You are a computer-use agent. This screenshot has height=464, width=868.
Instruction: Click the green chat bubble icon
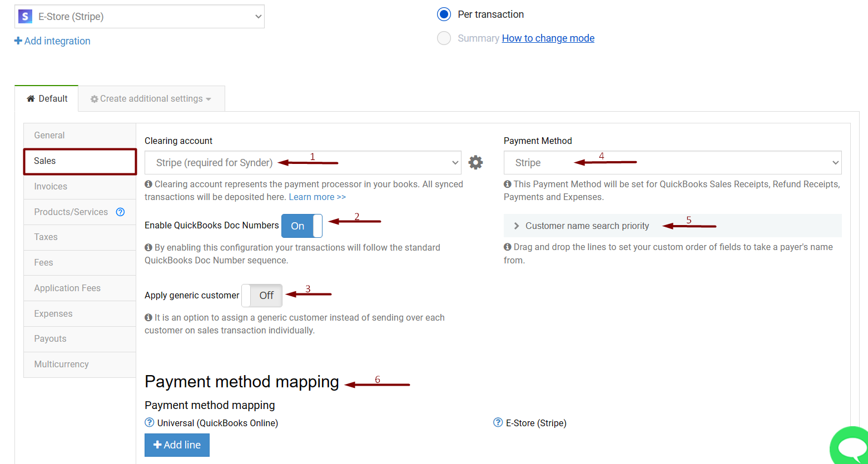(x=849, y=445)
